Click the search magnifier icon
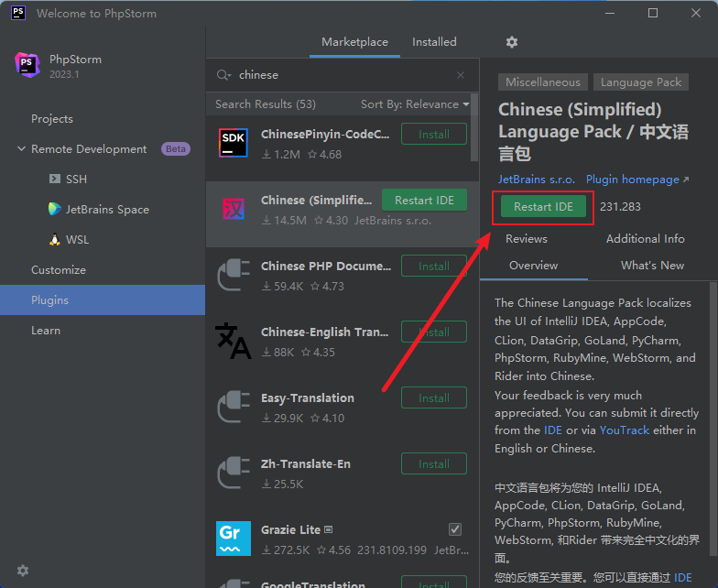The image size is (718, 588). click(223, 75)
